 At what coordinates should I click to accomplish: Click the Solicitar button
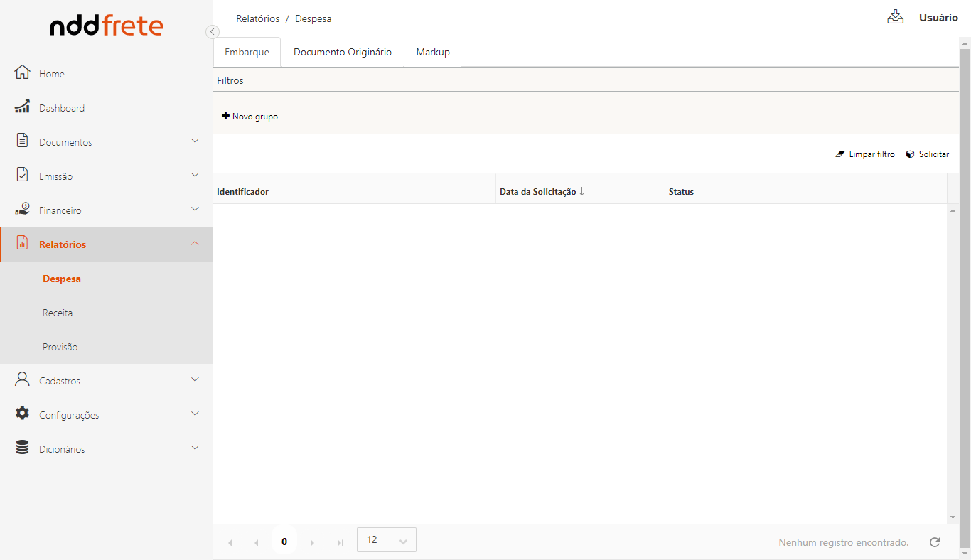(x=928, y=154)
